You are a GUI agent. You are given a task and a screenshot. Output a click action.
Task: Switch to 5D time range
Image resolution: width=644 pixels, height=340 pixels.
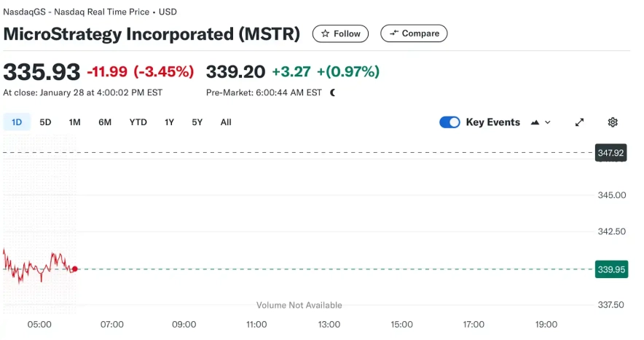click(x=45, y=122)
